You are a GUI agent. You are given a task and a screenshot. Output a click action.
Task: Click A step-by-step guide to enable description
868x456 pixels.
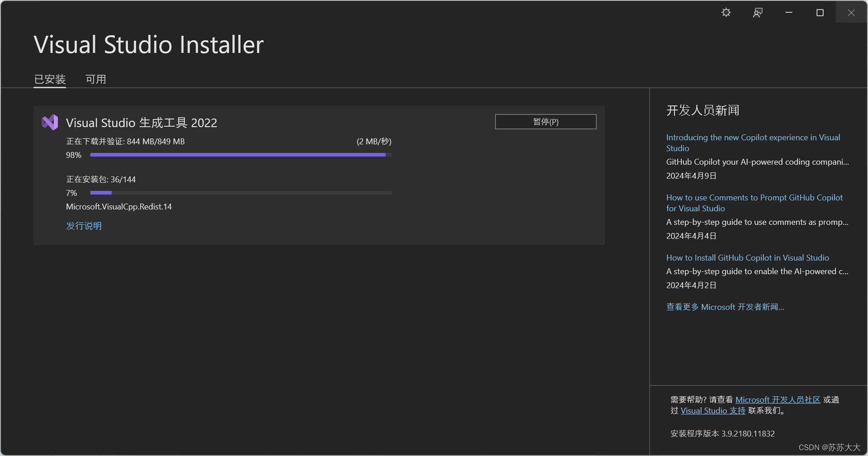(757, 271)
